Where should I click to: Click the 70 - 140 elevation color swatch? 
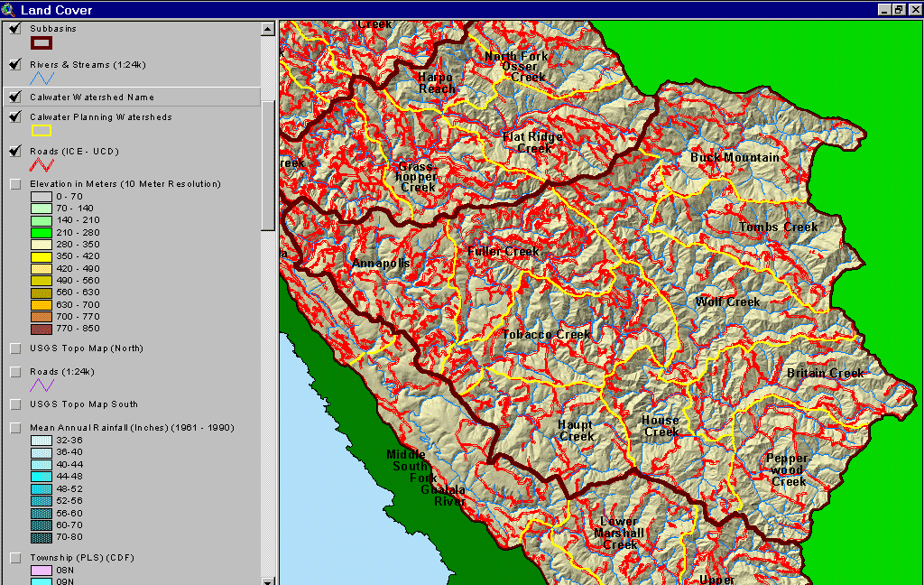(x=42, y=209)
